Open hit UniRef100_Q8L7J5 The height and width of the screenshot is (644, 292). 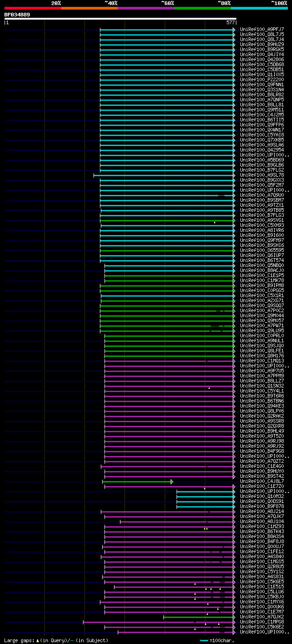tap(262, 34)
